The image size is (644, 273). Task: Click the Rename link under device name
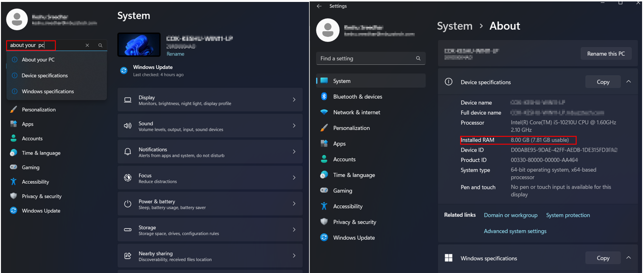pyautogui.click(x=175, y=54)
